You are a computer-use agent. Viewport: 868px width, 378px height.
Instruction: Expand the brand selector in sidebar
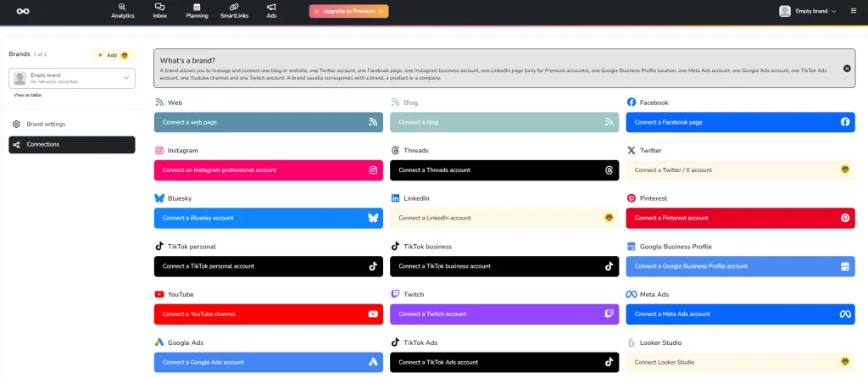click(x=71, y=78)
